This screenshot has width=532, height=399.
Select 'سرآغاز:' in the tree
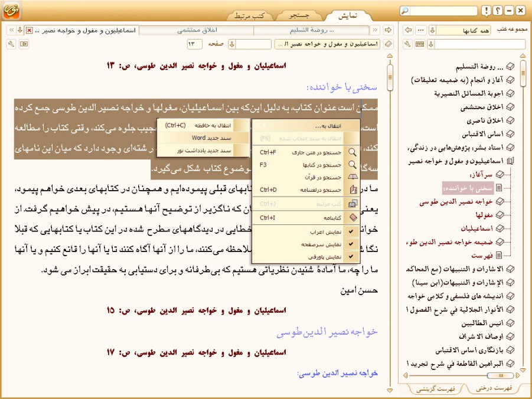[x=481, y=174]
